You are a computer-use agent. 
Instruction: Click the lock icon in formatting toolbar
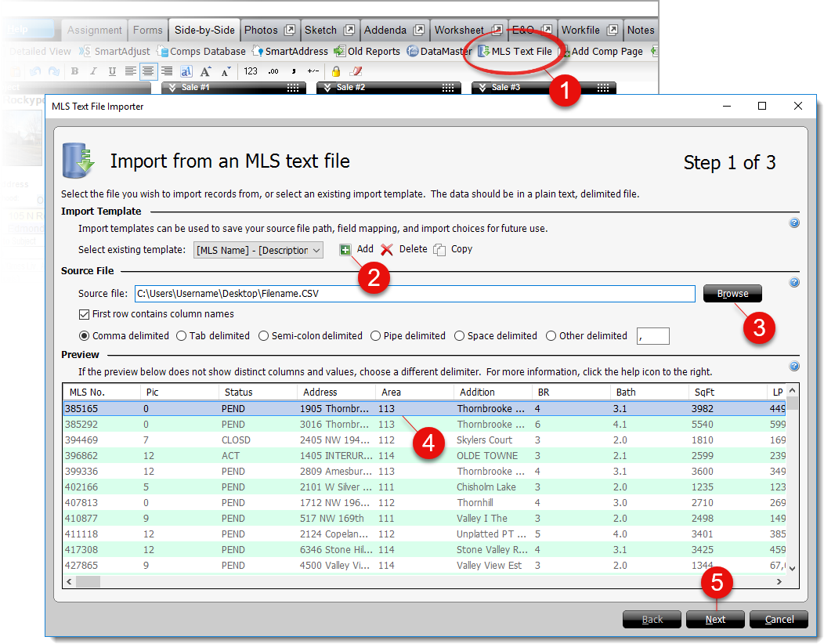pyautogui.click(x=336, y=71)
